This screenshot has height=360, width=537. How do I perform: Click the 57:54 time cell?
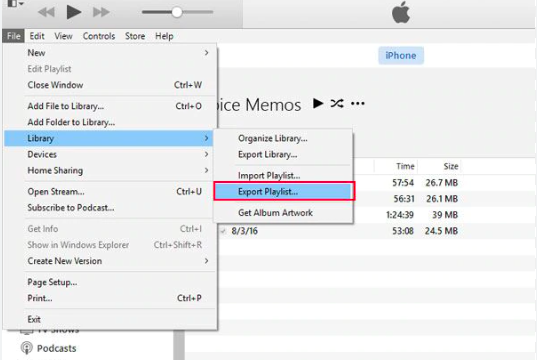point(403,183)
